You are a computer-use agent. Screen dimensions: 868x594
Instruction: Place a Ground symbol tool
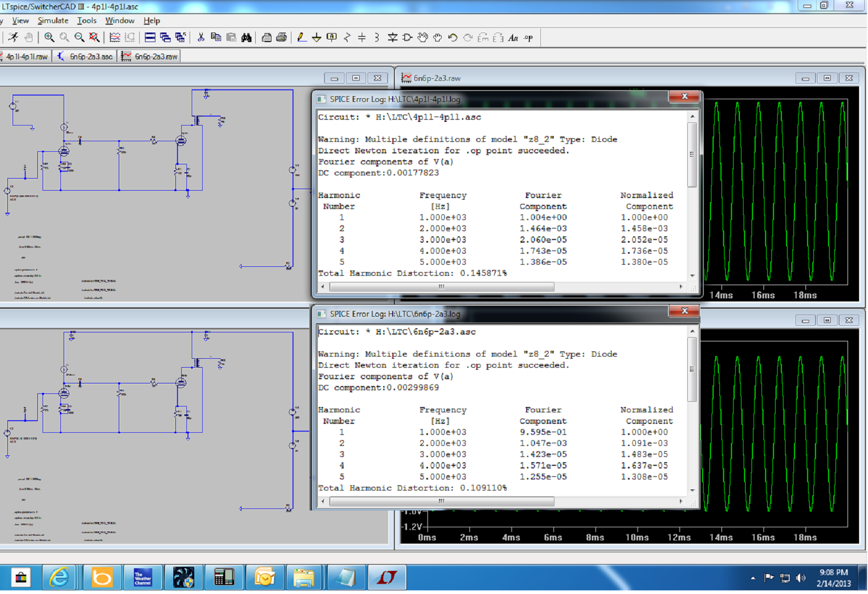(317, 37)
